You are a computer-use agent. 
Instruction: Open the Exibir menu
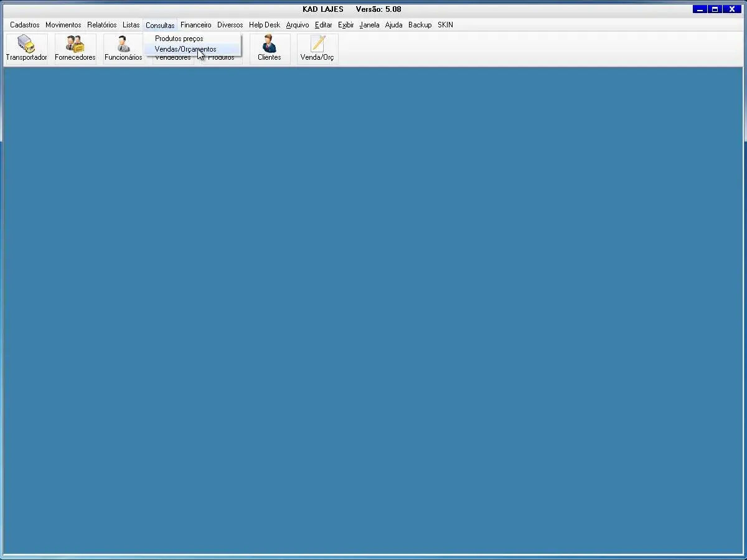click(x=346, y=25)
